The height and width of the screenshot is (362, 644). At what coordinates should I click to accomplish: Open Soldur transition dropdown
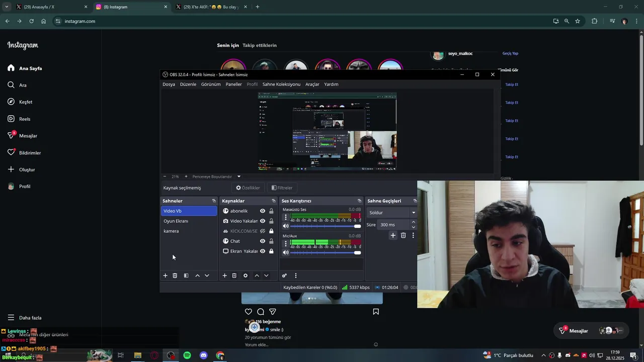(x=392, y=213)
